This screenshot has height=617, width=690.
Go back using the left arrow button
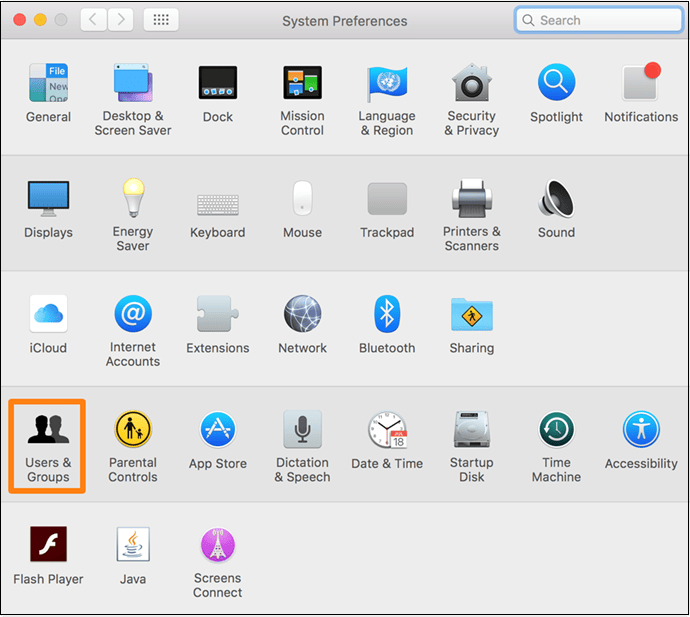click(93, 20)
